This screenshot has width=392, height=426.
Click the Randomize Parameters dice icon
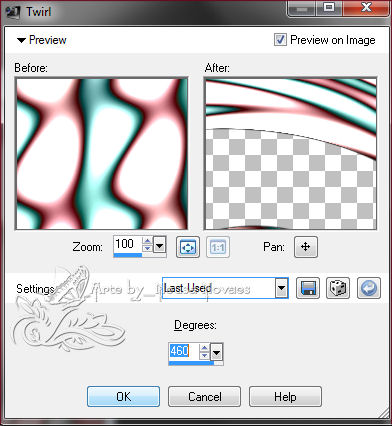click(338, 288)
